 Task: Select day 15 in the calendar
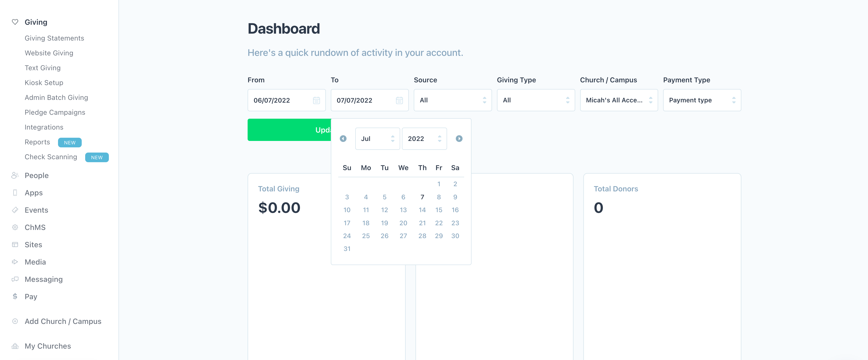[x=438, y=210]
